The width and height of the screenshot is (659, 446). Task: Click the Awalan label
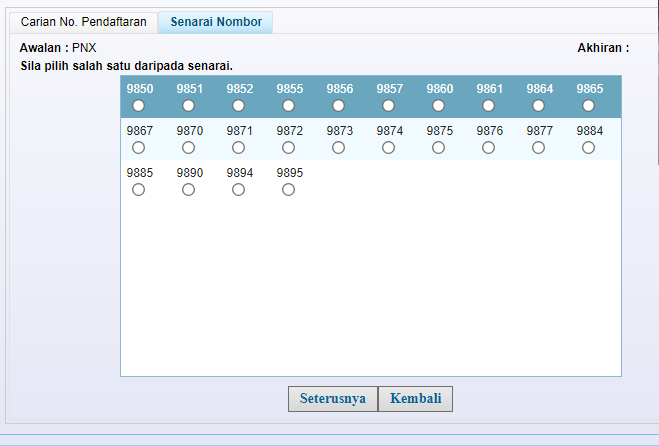(x=44, y=48)
